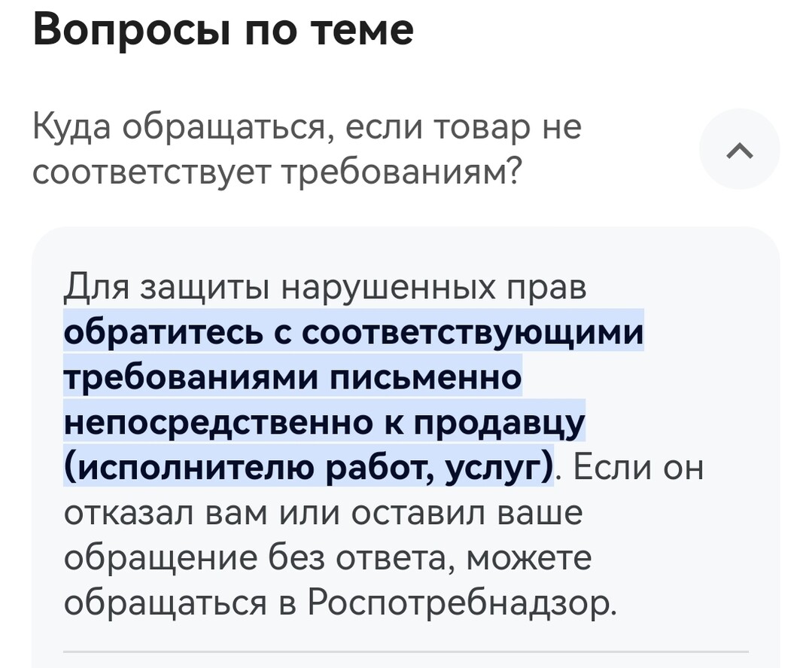The height and width of the screenshot is (668, 812).
Task: Click the divider line below the answer
Action: point(406,651)
